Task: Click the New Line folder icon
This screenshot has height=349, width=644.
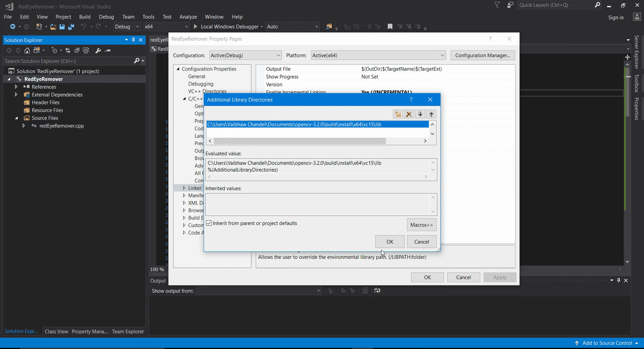Action: [x=398, y=114]
